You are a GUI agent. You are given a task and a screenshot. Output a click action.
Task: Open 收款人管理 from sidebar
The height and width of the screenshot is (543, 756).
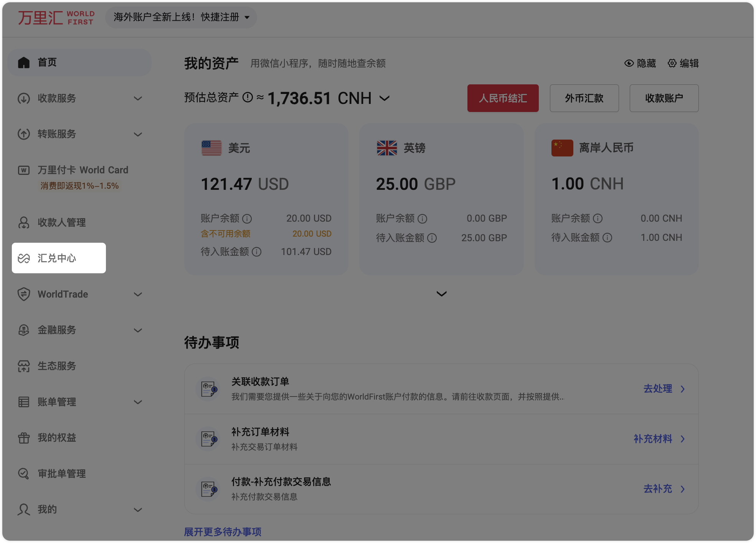point(61,222)
